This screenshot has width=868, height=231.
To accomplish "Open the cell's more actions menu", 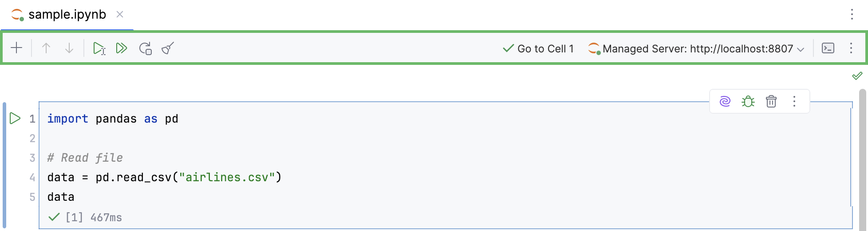I will (794, 101).
